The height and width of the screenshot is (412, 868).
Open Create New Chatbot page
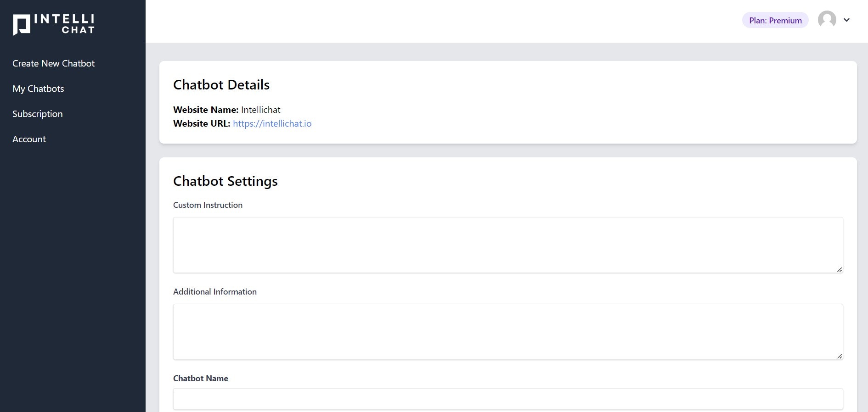click(53, 63)
